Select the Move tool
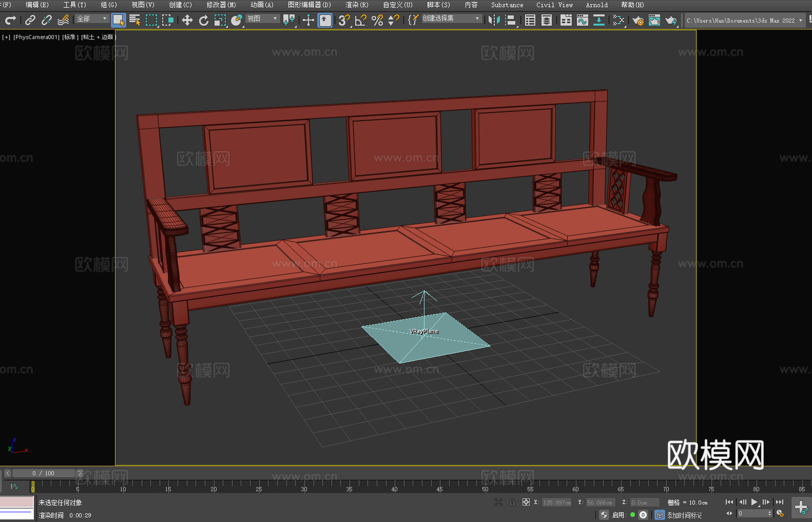812x522 pixels. coord(187,20)
